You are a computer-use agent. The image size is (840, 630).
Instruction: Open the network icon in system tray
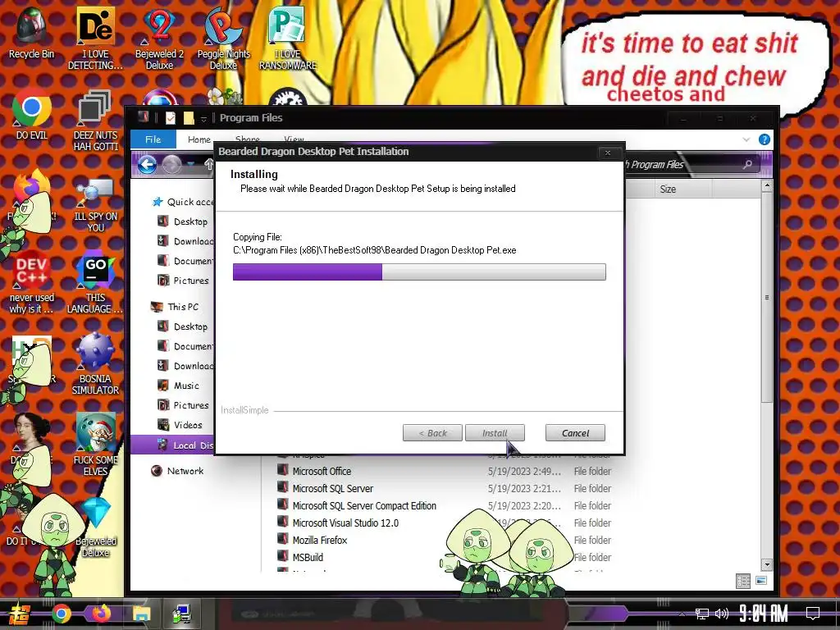[x=702, y=614]
